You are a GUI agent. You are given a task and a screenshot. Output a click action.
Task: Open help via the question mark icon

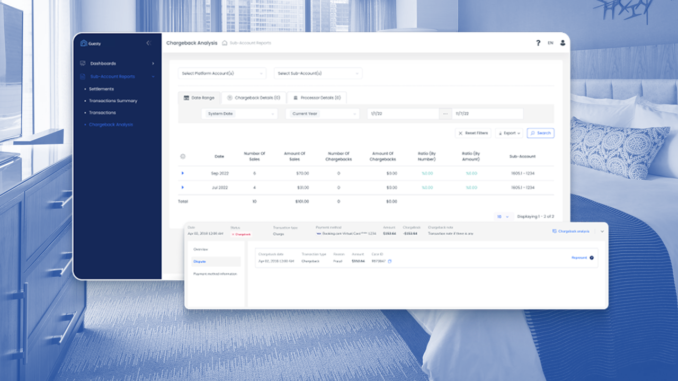coord(538,43)
